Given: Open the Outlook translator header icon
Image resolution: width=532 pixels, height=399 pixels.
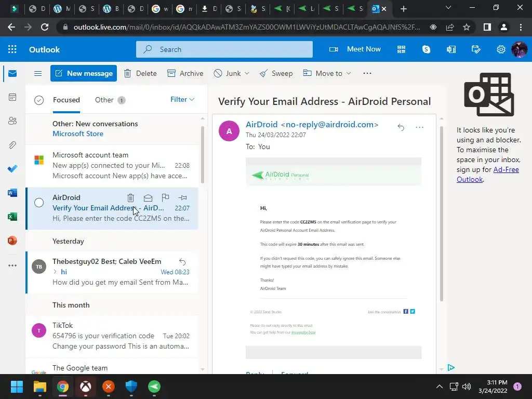Looking at the screenshot, I should [x=451, y=49].
